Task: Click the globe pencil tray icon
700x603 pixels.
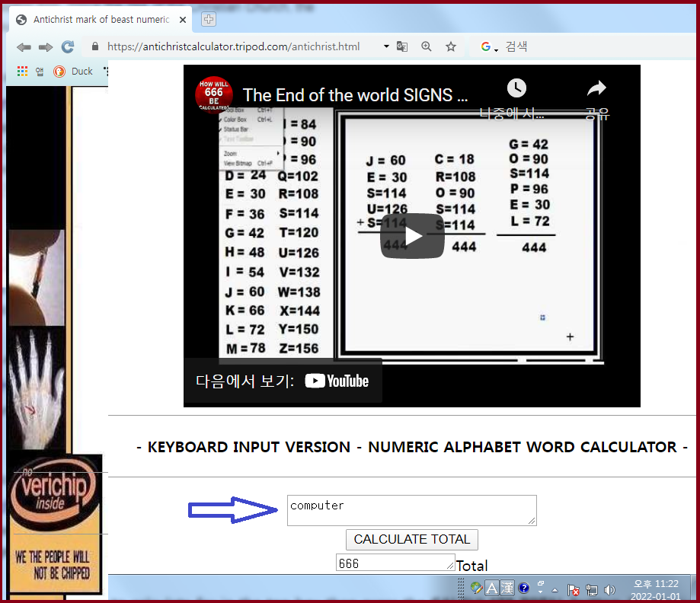Action: [476, 588]
